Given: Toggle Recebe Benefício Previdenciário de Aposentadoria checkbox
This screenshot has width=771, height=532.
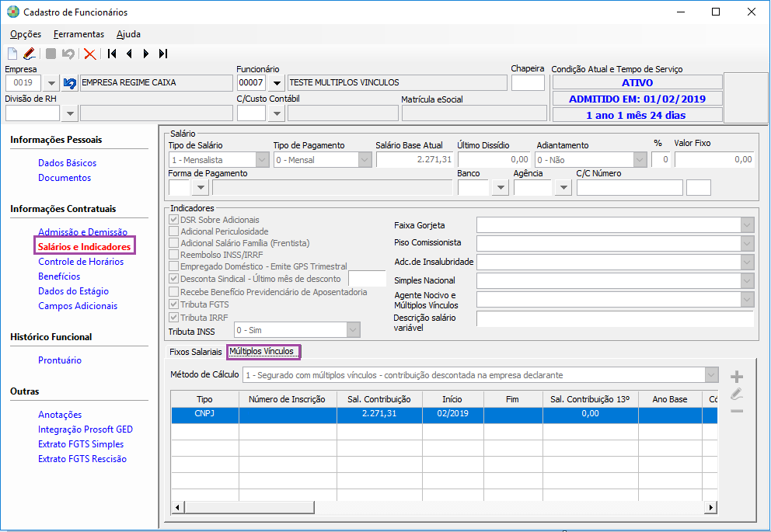Looking at the screenshot, I should [173, 292].
